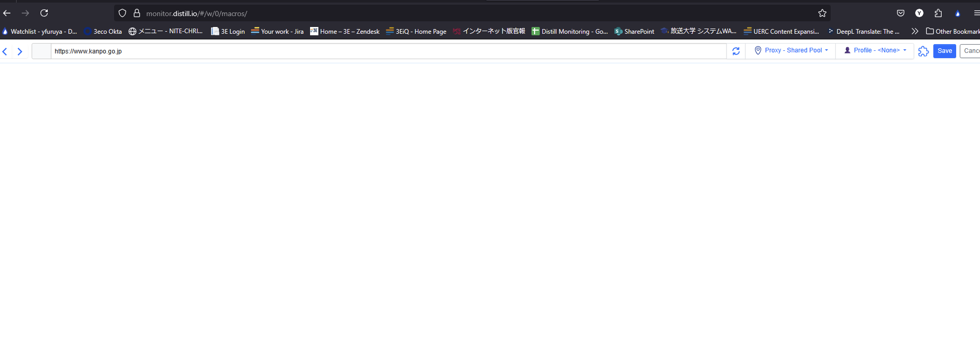The width and height of the screenshot is (980, 356).
Task: Open 放送大学 システムWA bookmark
Action: tap(698, 31)
